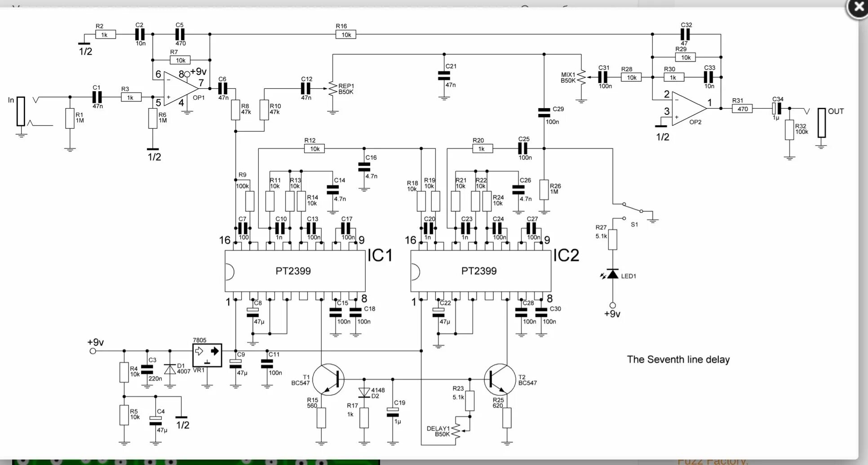Click the 'The Seventh line delay' caption
868x465 pixels.
[x=678, y=360]
